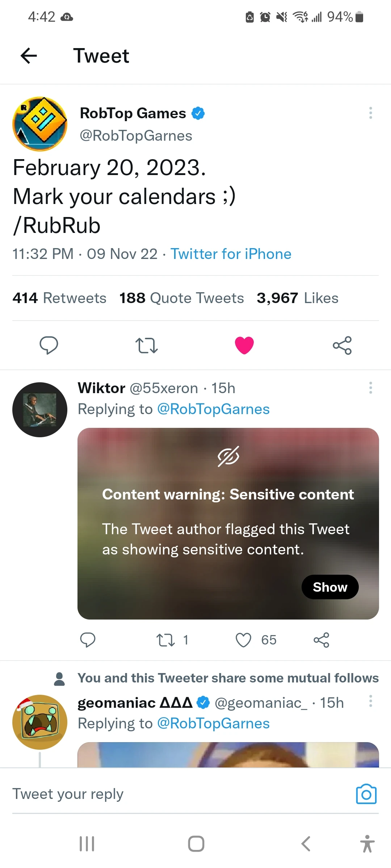View the 188 Quote Tweets list
The height and width of the screenshot is (868, 391).
(x=182, y=298)
